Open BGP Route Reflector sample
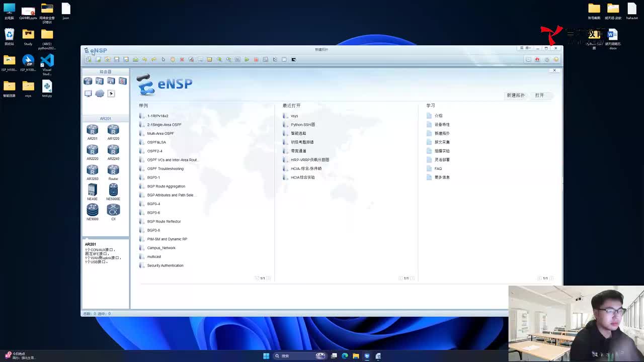This screenshot has width=644, height=362. [164, 221]
